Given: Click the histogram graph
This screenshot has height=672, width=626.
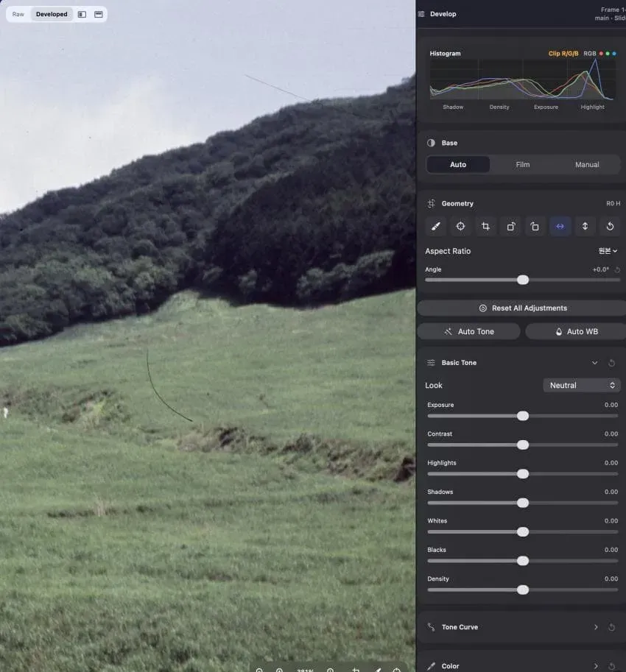Looking at the screenshot, I should click(x=523, y=79).
